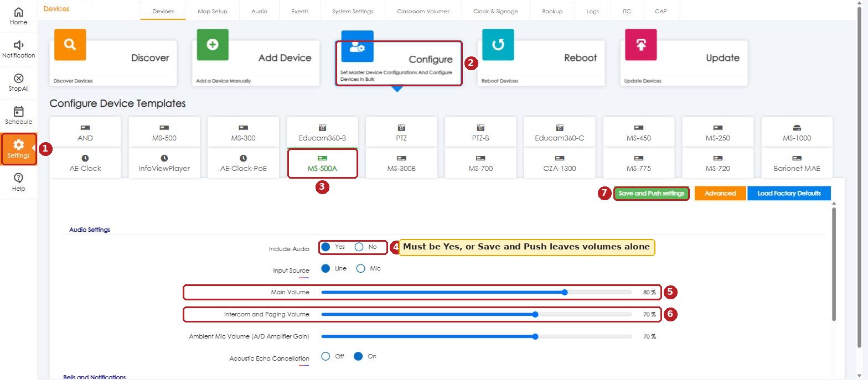Image resolution: width=868 pixels, height=380 pixels.
Task: Select the MS-500A device template
Action: click(322, 163)
